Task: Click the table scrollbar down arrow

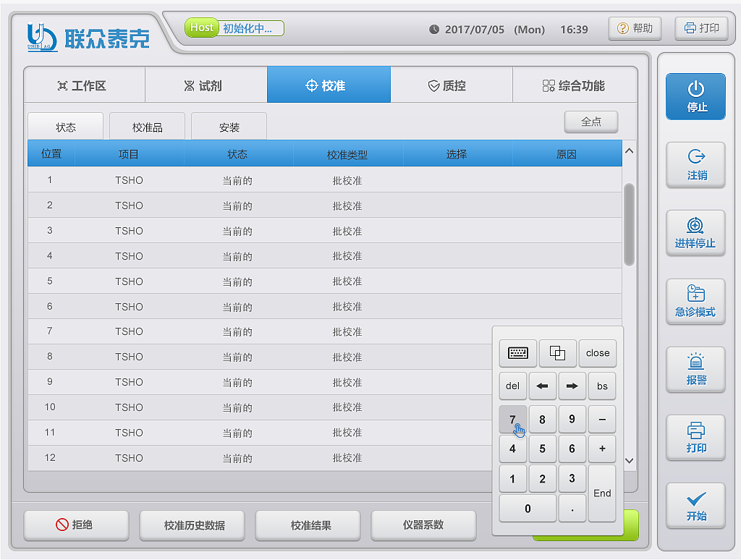Action: [629, 460]
